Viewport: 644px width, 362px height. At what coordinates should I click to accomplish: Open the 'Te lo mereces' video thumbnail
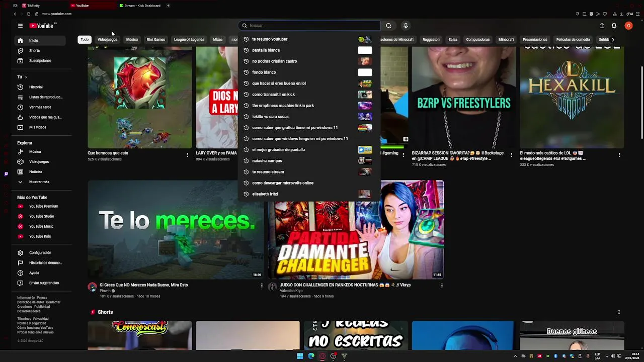(x=176, y=229)
